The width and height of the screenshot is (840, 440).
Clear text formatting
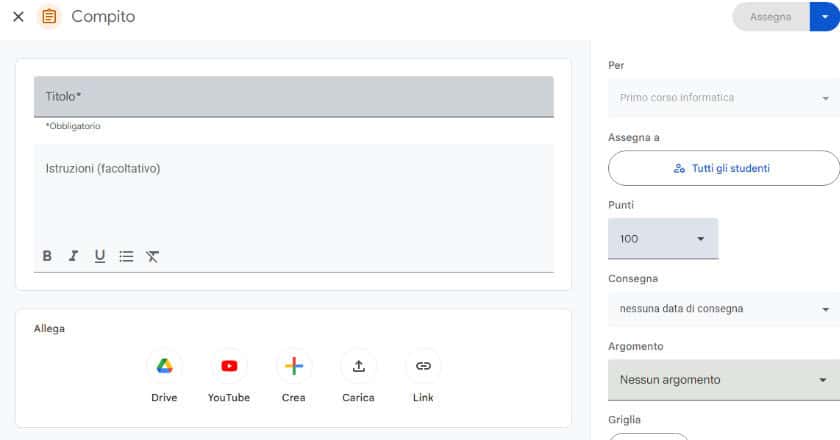[153, 256]
